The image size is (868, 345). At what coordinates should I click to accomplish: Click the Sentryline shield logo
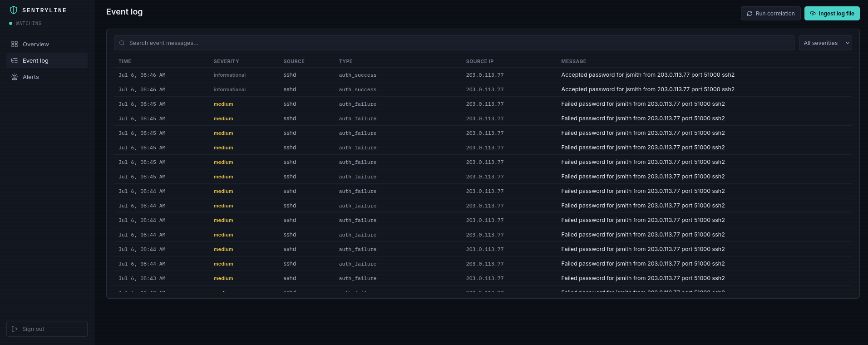click(x=14, y=10)
